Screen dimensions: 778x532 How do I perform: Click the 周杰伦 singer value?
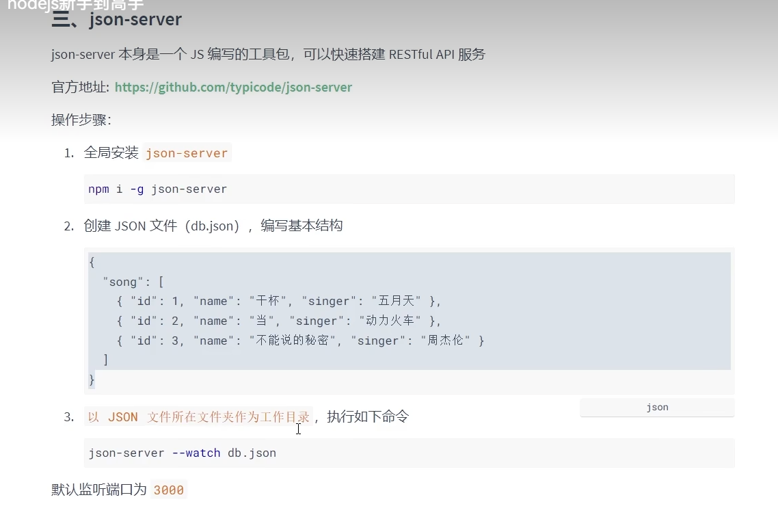pyautogui.click(x=445, y=340)
